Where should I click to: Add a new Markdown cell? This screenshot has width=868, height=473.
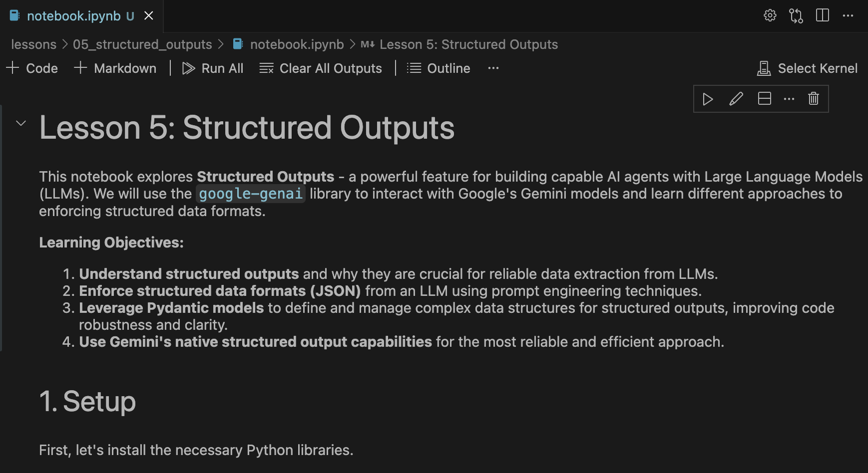(x=115, y=68)
